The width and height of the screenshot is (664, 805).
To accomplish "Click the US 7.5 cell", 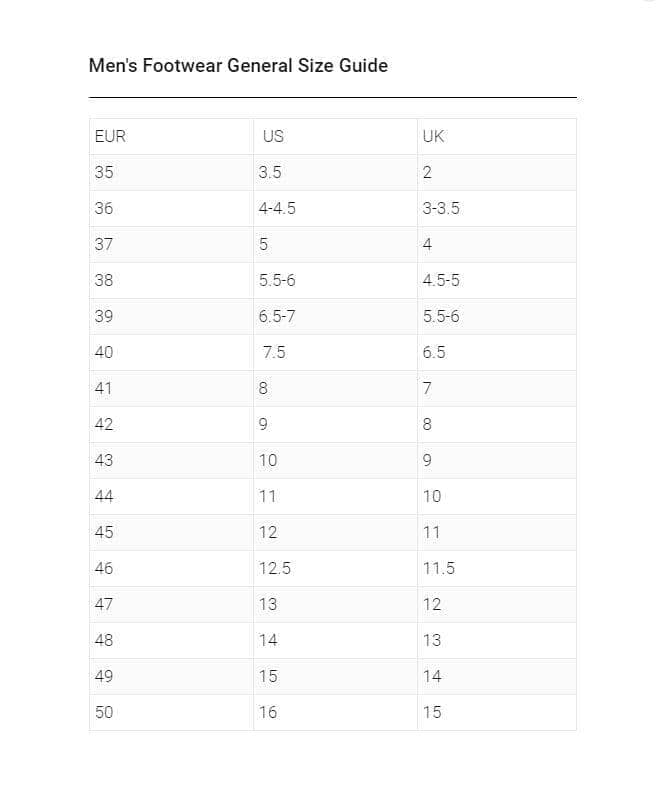I will click(x=274, y=352).
